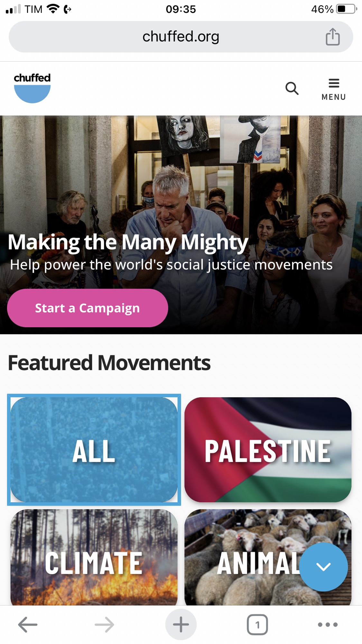362x644 pixels.
Task: Open the hamburger MENU
Action: tap(334, 89)
